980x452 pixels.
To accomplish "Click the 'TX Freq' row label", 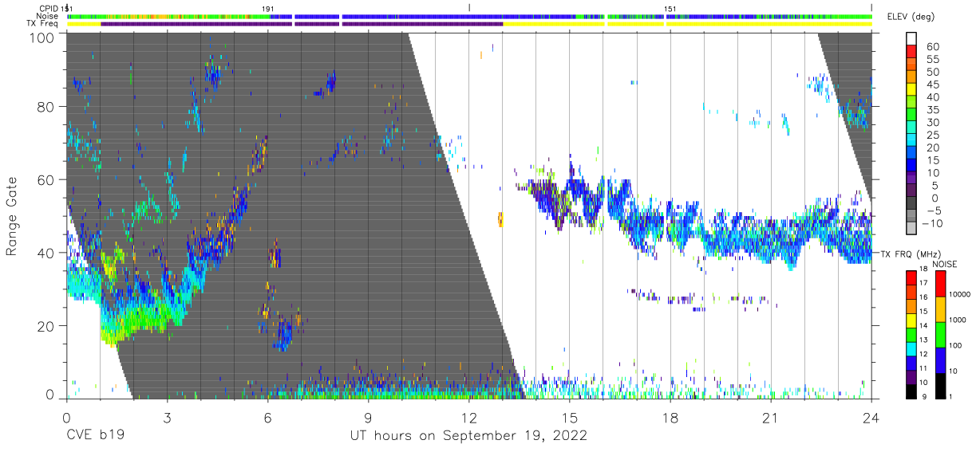I will pos(43,24).
